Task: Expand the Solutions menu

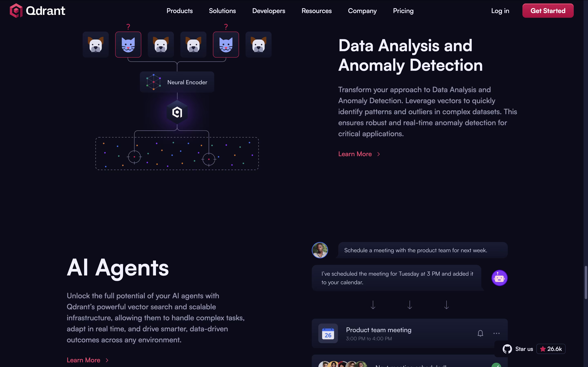Action: 222,11
